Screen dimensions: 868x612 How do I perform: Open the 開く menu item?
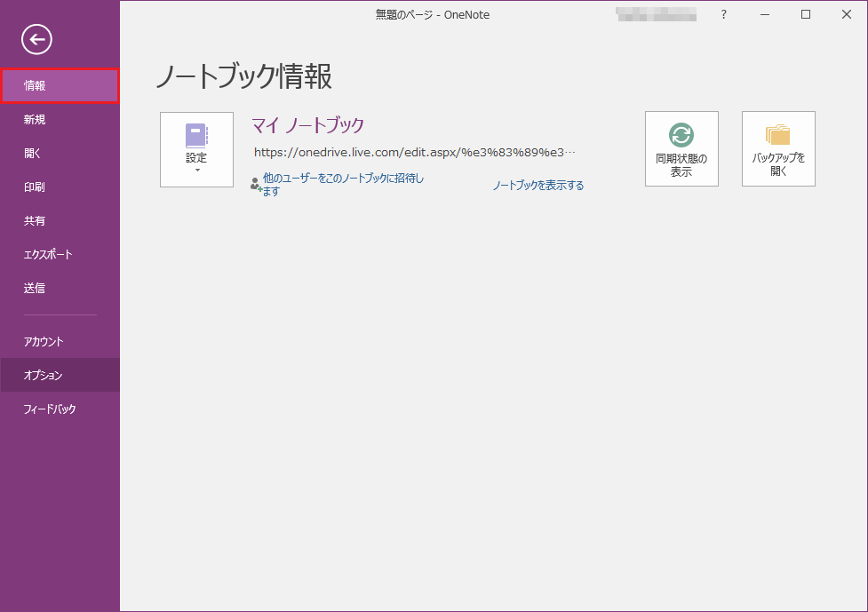click(60, 154)
